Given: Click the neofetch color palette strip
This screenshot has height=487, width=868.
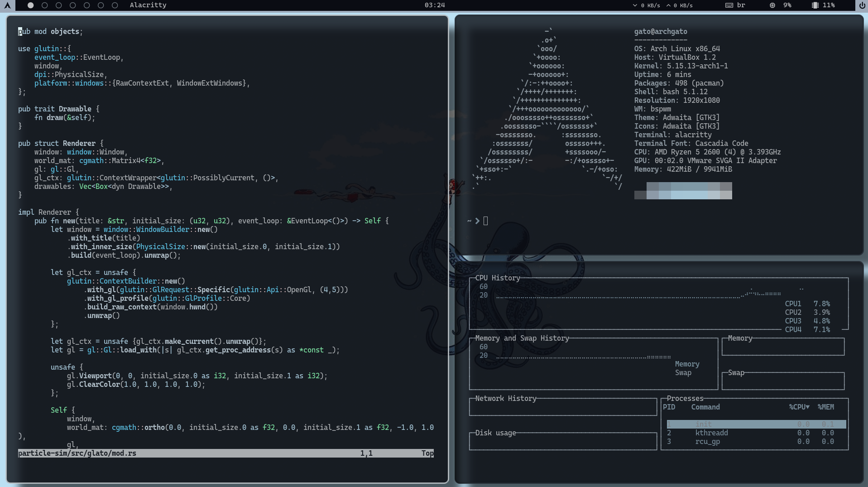Looking at the screenshot, I should point(683,191).
